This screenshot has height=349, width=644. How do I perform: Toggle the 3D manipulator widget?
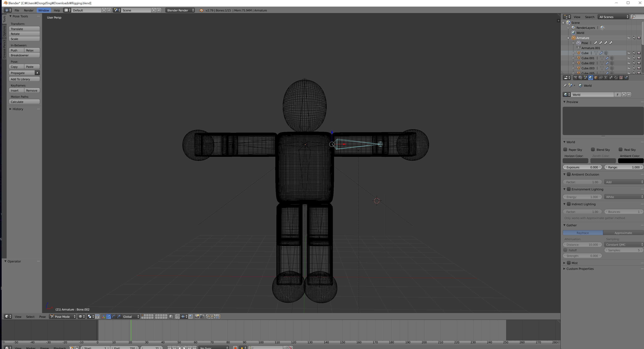(103, 316)
